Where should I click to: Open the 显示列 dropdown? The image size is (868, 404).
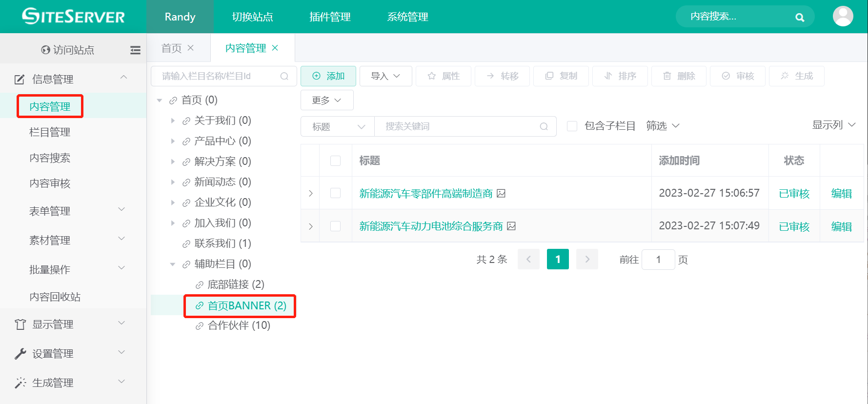tap(834, 125)
